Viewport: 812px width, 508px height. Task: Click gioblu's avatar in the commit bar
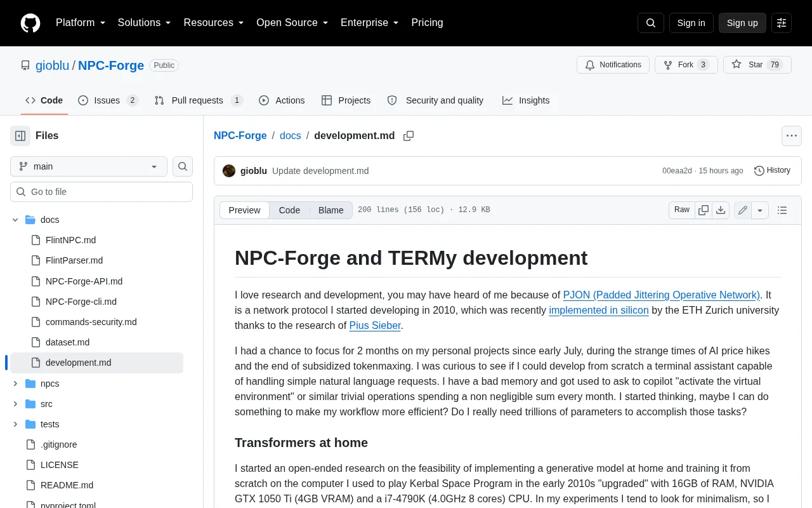[x=229, y=171]
